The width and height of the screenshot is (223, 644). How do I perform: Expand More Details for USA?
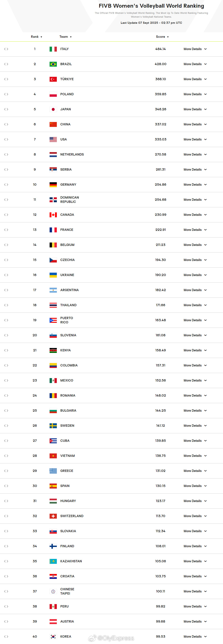tap(195, 139)
